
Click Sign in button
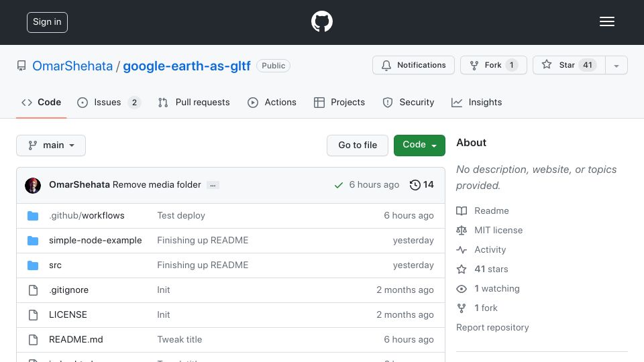click(x=47, y=22)
